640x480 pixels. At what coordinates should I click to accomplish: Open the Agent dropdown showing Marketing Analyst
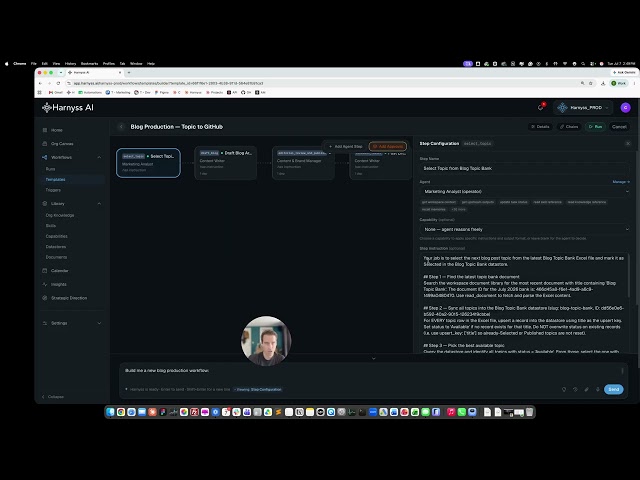[x=525, y=191]
